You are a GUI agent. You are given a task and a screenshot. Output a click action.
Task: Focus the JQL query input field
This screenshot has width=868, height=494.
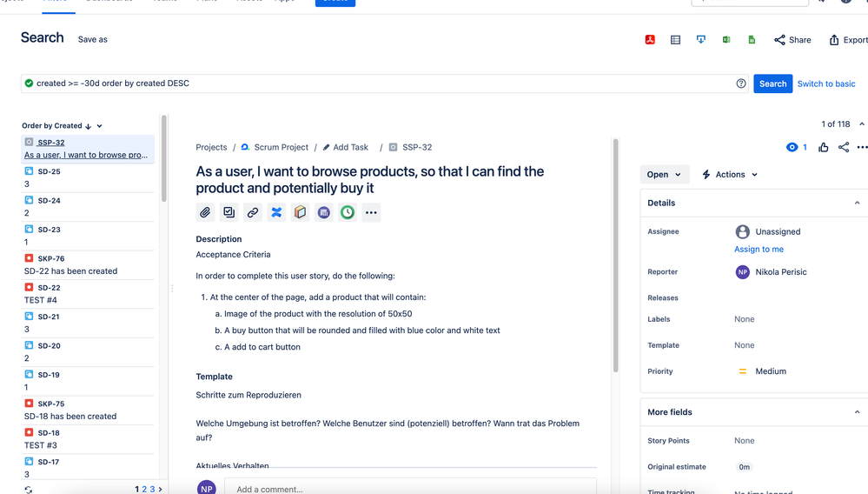pos(385,83)
